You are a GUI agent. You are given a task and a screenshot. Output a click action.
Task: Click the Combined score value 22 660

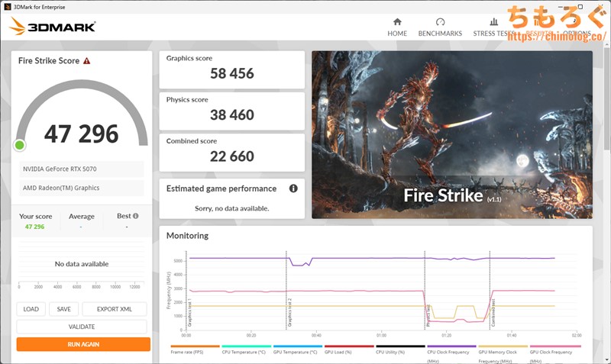tap(232, 156)
